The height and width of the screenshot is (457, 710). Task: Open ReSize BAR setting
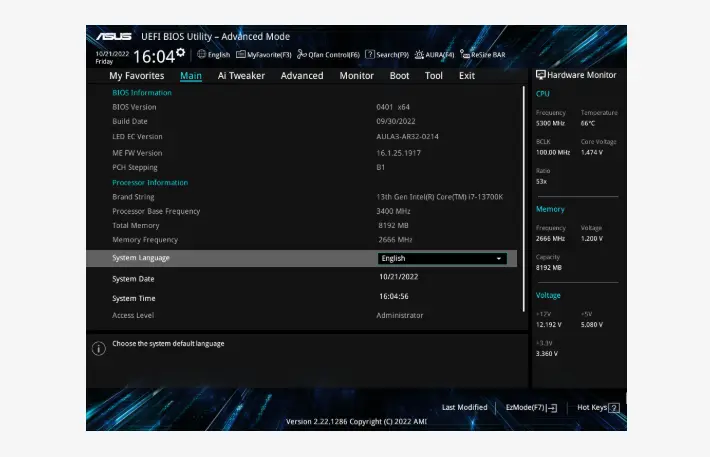point(483,55)
